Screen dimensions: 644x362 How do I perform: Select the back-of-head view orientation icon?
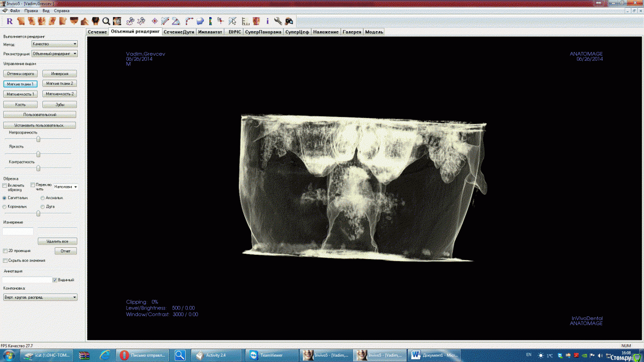96,21
